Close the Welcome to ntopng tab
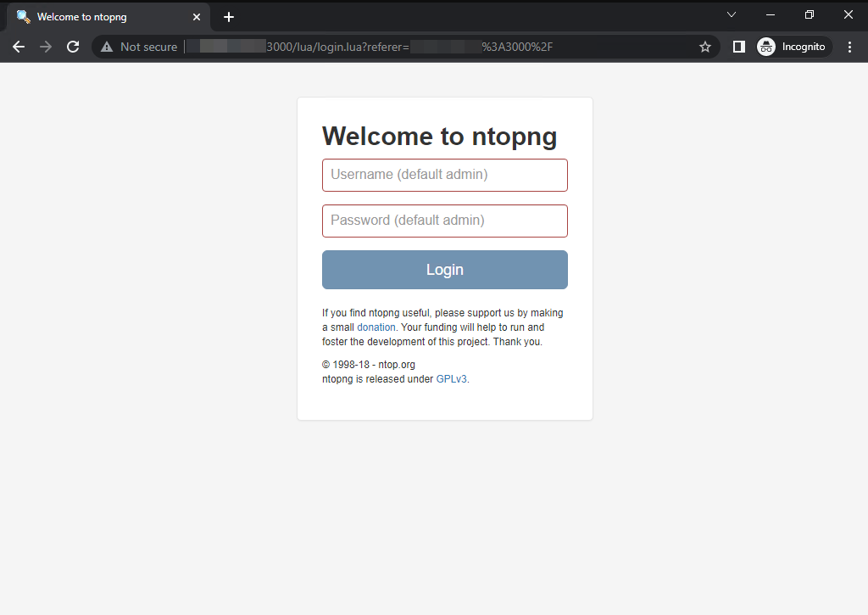This screenshot has height=615, width=868. [x=197, y=16]
